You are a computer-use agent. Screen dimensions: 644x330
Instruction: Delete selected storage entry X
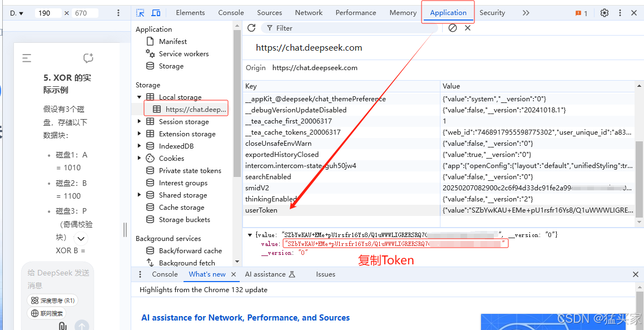[467, 28]
